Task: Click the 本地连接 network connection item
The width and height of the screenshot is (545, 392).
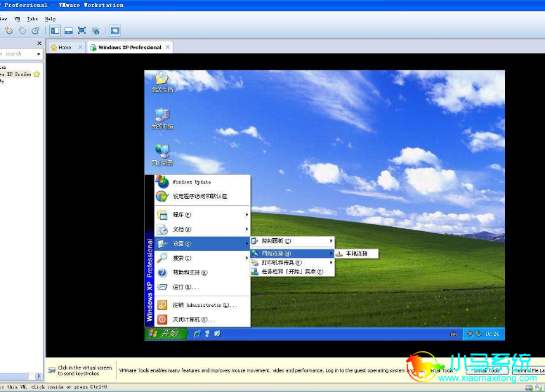Action: [356, 254]
